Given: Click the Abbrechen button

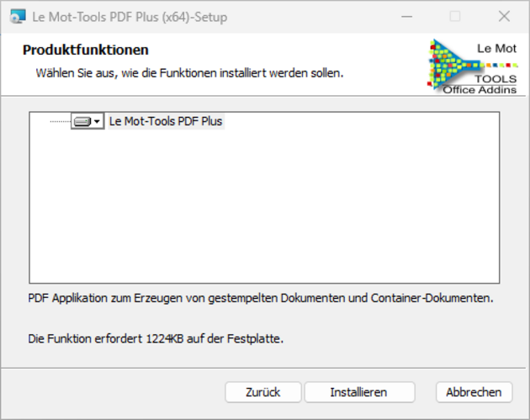Looking at the screenshot, I should (474, 392).
